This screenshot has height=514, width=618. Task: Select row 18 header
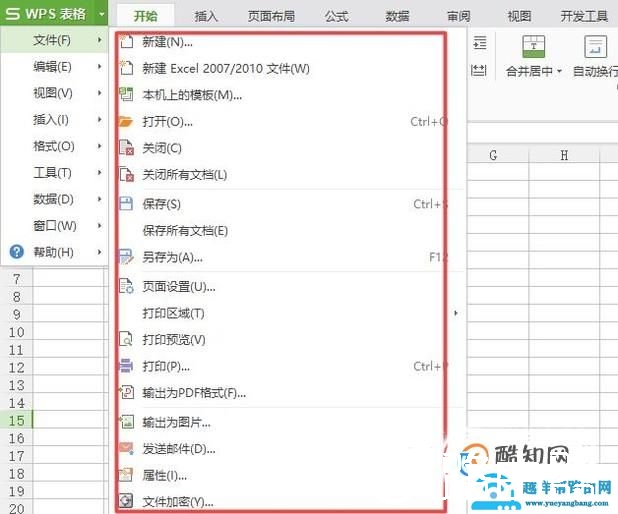[17, 473]
